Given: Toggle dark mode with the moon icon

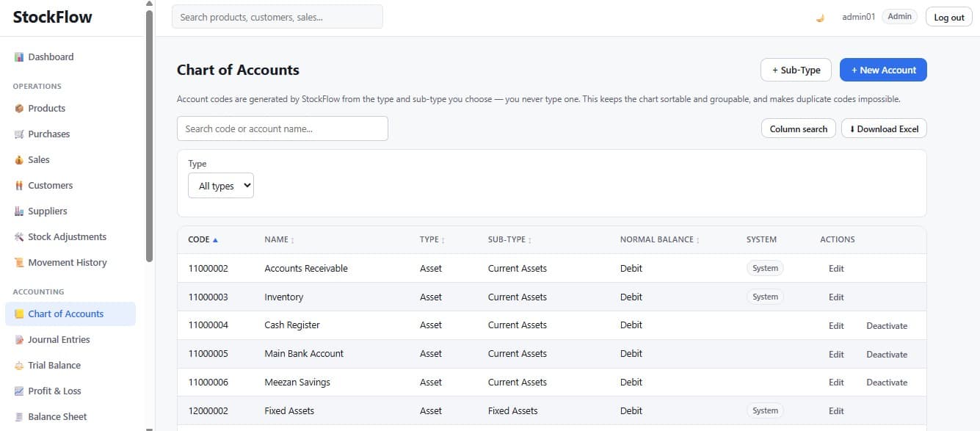Looking at the screenshot, I should tap(820, 18).
